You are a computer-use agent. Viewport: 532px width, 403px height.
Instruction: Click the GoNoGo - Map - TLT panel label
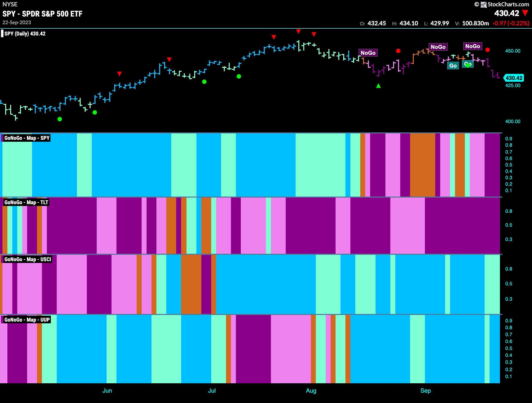click(26, 202)
